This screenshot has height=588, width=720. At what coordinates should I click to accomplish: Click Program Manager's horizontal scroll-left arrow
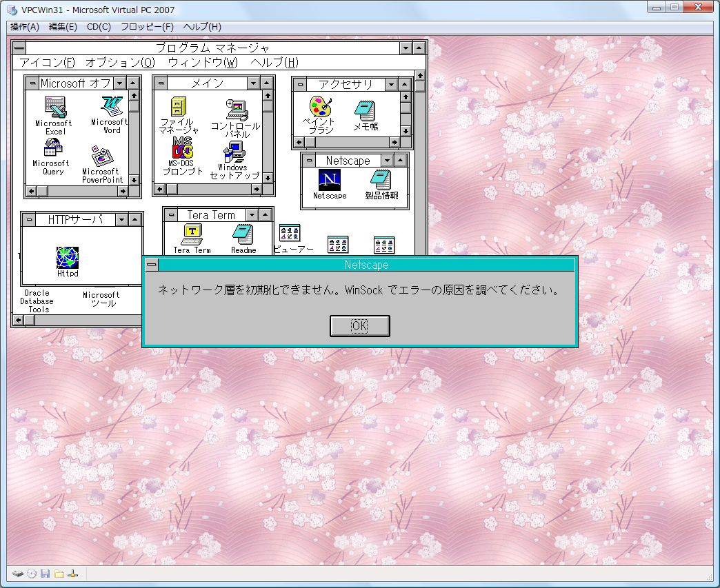coord(18,320)
